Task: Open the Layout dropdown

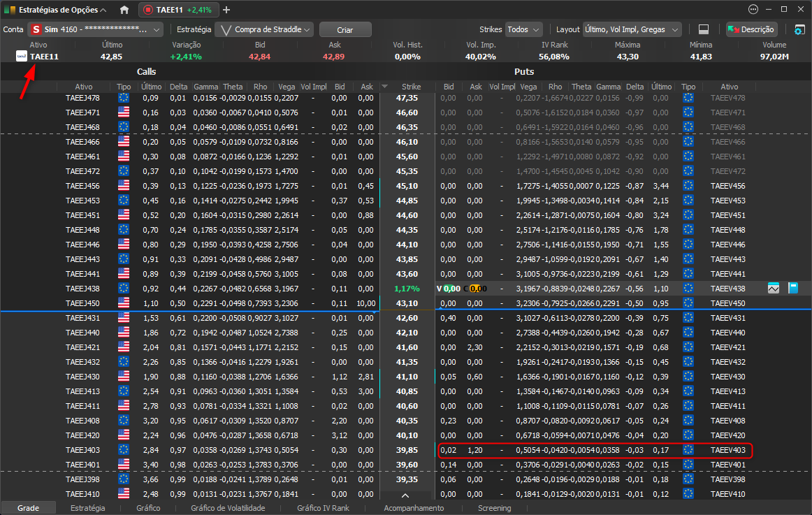Action: 632,29
